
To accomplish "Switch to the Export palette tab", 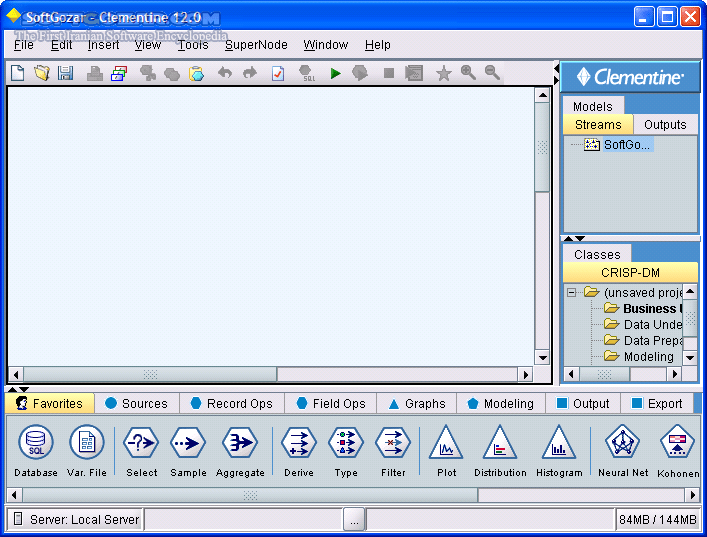I will pyautogui.click(x=657, y=404).
